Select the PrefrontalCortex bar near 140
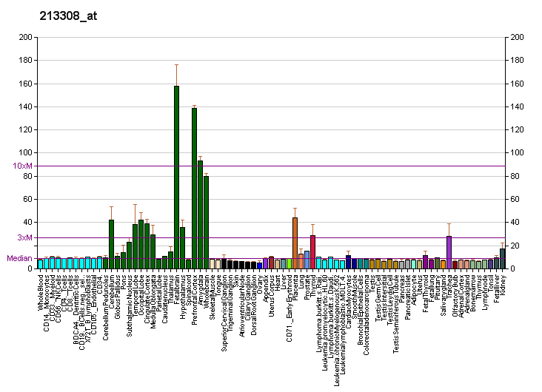This screenshot has width=542, height=392. coord(194,189)
